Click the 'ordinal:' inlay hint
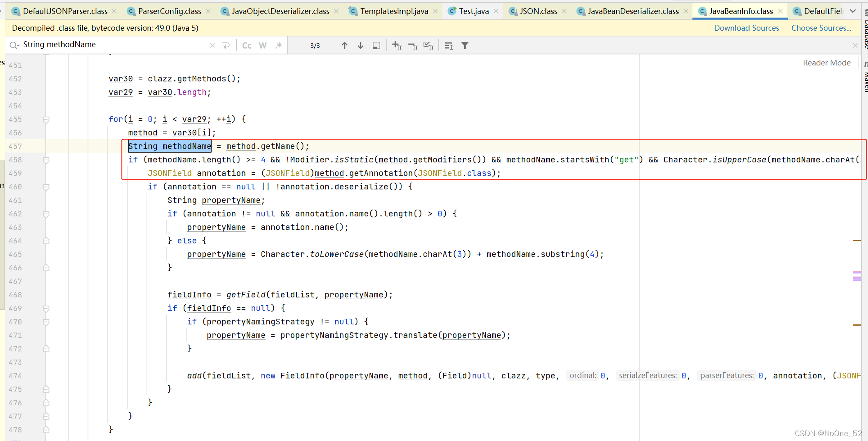 click(583, 376)
